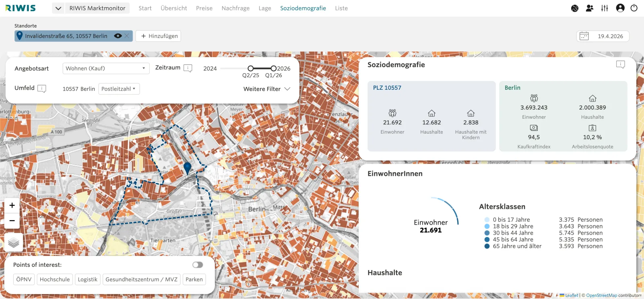
Task: Click the Kaufkraftindex money icon
Action: coord(534,128)
